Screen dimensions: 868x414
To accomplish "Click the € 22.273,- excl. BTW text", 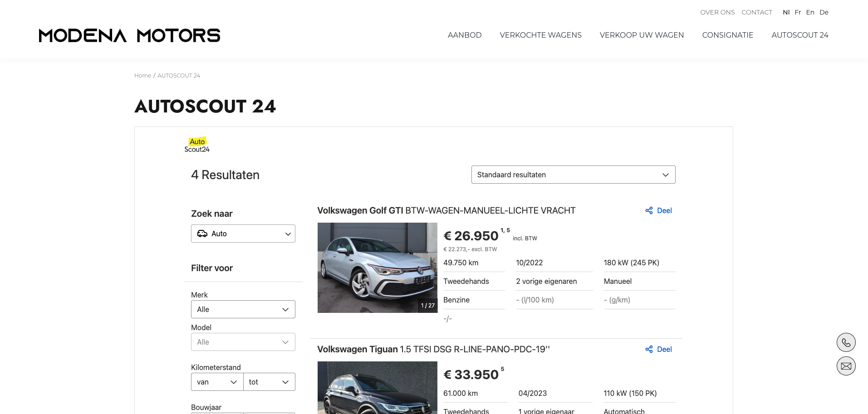I will tap(470, 249).
